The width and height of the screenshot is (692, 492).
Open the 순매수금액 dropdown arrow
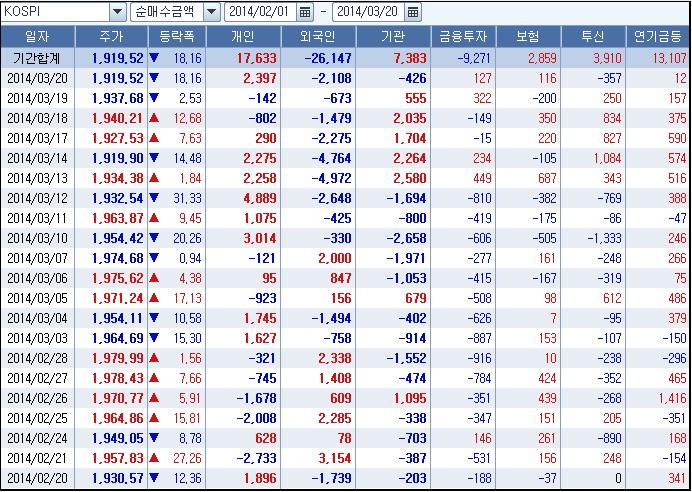[212, 12]
